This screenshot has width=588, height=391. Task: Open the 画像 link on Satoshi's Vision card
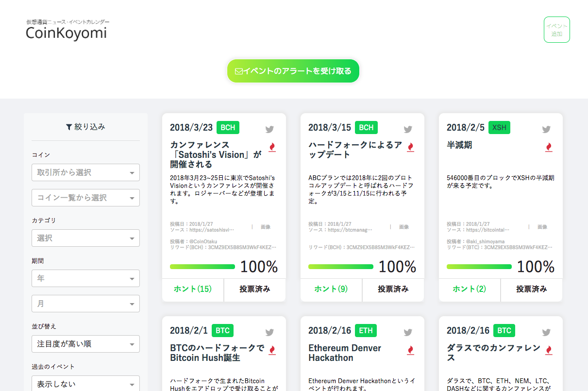click(266, 227)
